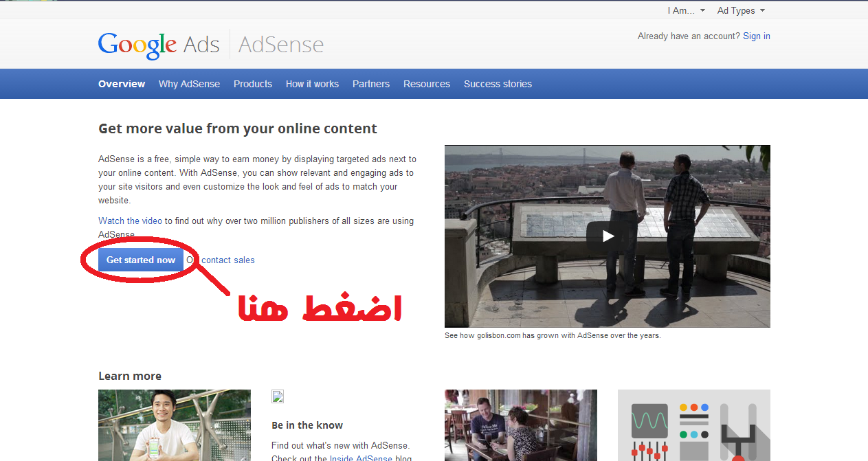Open the Resources tab
Viewport: 868px width, 461px height.
point(427,84)
